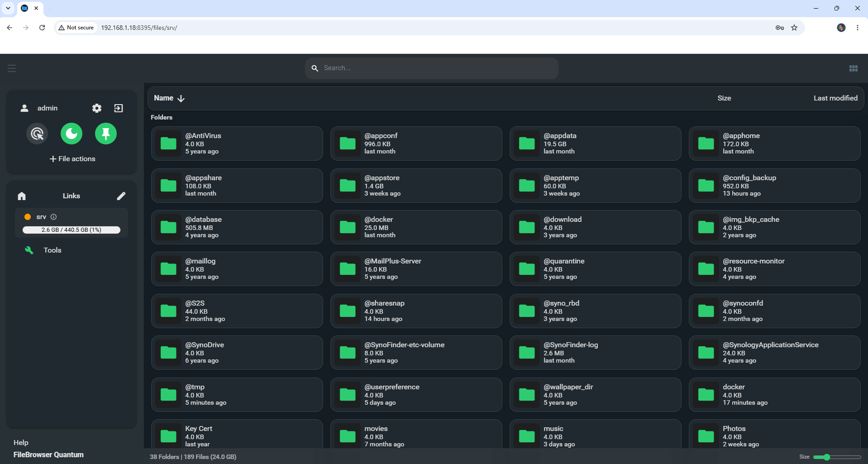Viewport: 868px width, 464px height.
Task: Toggle dark mode moon button
Action: point(72,134)
